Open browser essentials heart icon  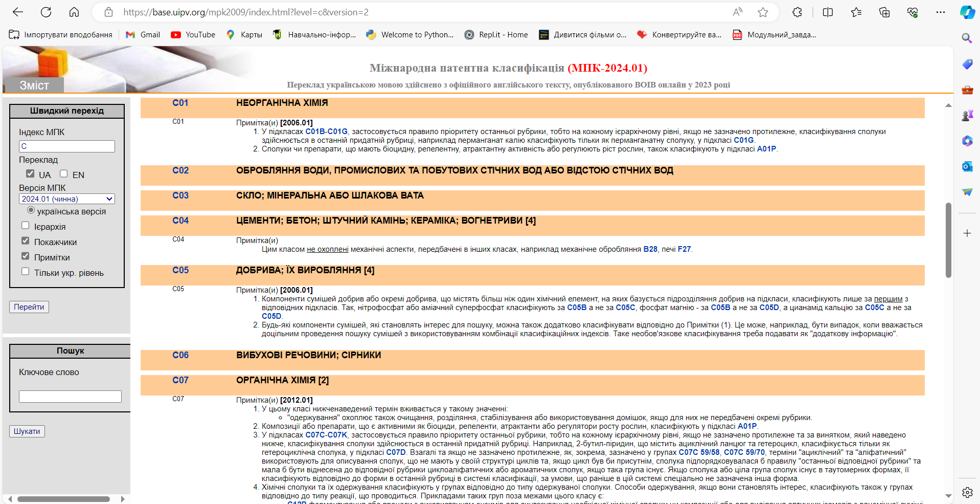click(913, 12)
